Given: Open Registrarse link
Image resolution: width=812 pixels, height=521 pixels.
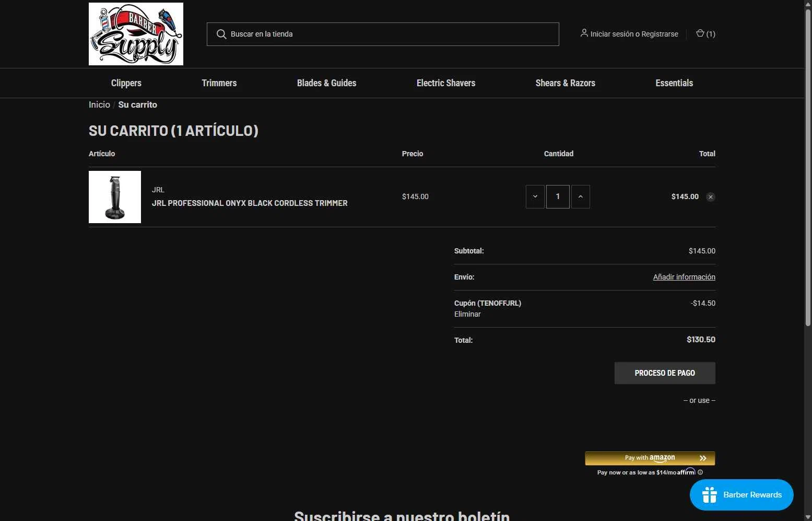Looking at the screenshot, I should coord(660,34).
